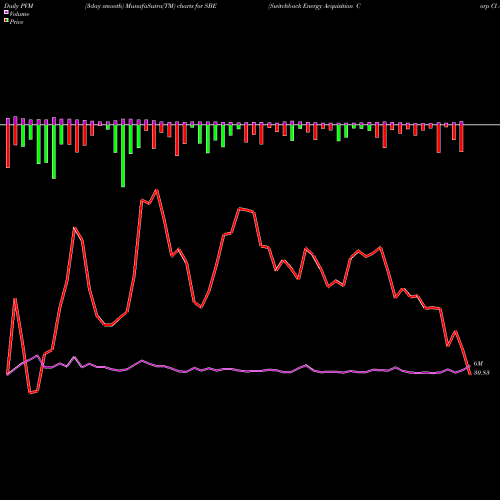Click the '6M' volume value label
This screenshot has height=500, width=500.
[x=478, y=364]
